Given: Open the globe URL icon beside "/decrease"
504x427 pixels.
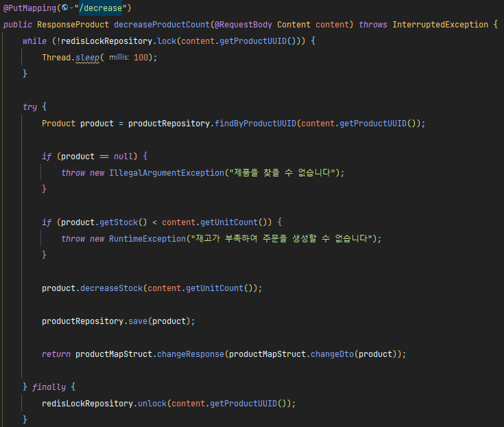Looking at the screenshot, I should pyautogui.click(x=65, y=8).
